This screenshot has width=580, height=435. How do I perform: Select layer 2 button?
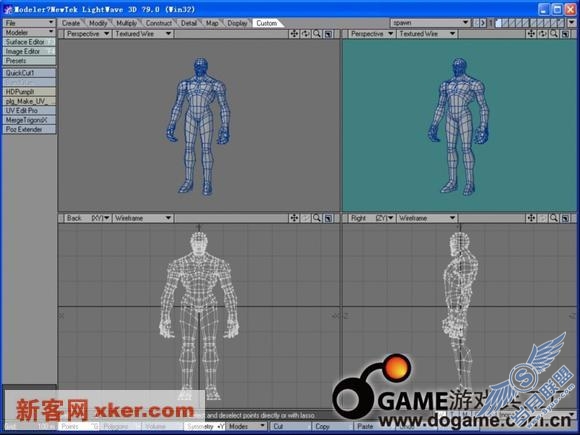505,23
